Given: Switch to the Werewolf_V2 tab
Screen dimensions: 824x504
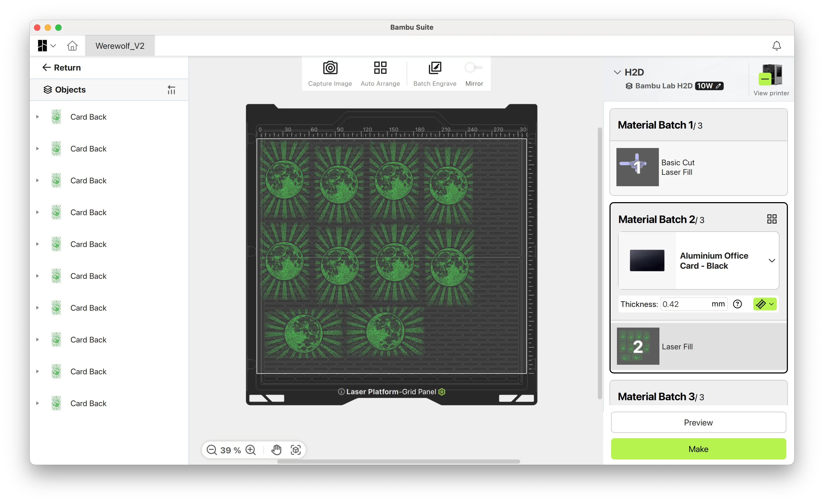Looking at the screenshot, I should 120,46.
